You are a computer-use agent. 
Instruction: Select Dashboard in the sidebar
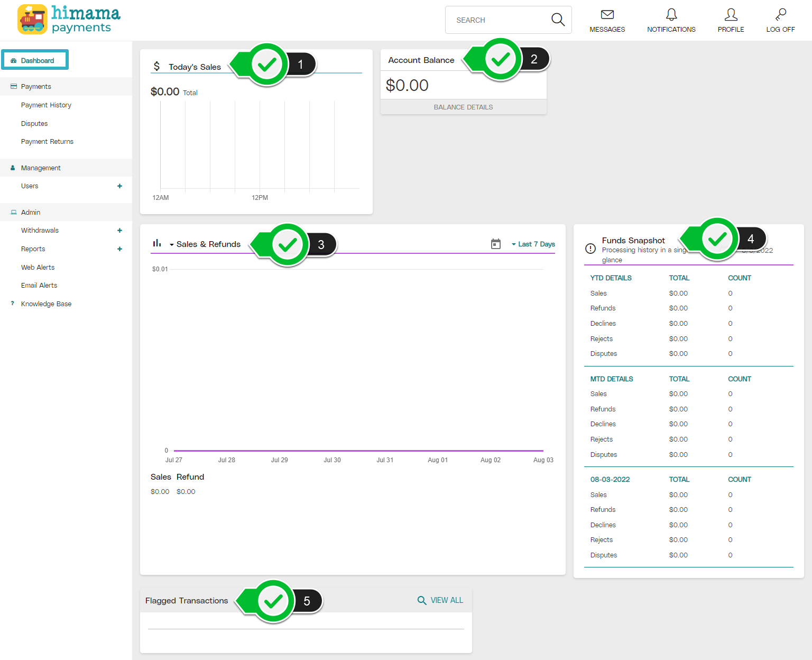point(37,60)
